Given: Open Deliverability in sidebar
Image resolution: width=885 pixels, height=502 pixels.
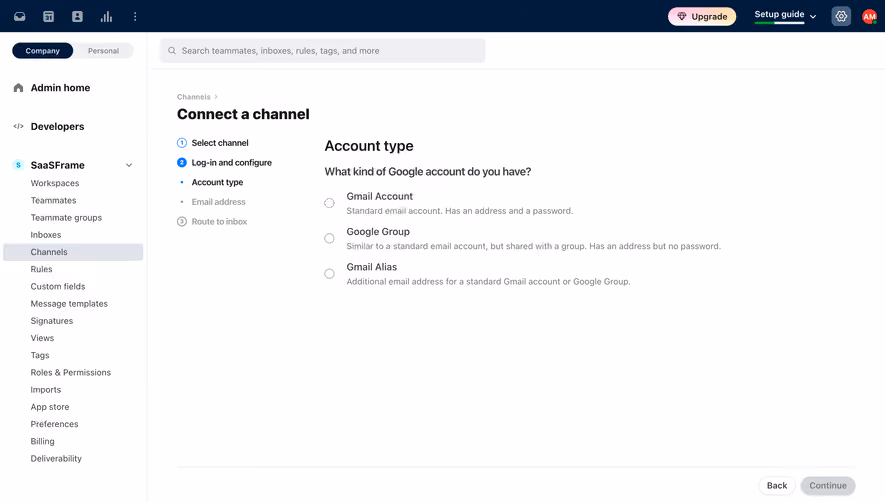Looking at the screenshot, I should click(x=56, y=459).
